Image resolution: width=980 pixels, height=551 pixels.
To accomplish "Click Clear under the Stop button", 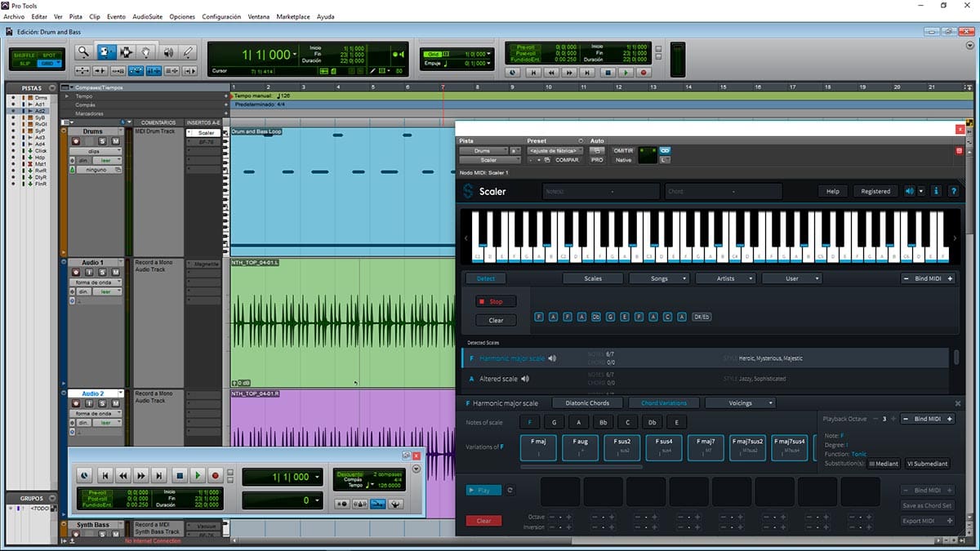I will [x=496, y=320].
